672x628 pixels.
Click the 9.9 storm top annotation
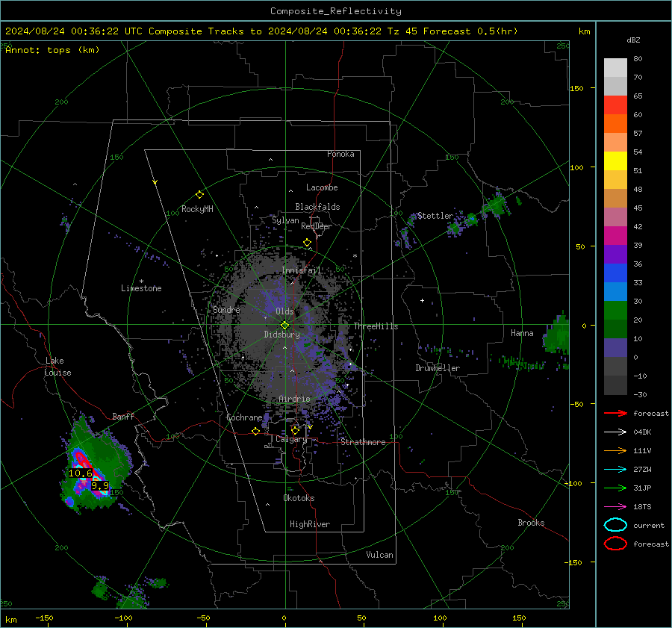coord(100,485)
